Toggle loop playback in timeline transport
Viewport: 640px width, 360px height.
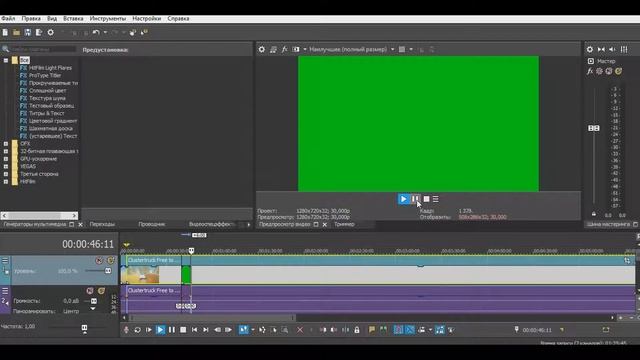(138, 330)
